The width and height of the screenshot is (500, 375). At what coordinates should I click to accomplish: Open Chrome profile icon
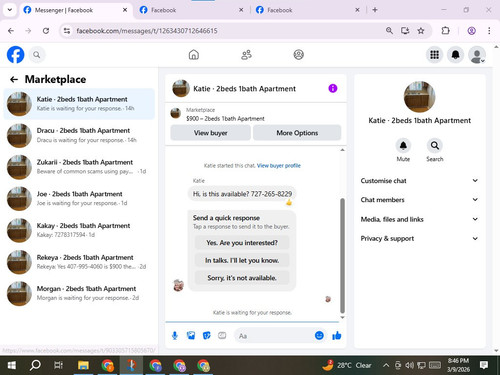(x=471, y=31)
